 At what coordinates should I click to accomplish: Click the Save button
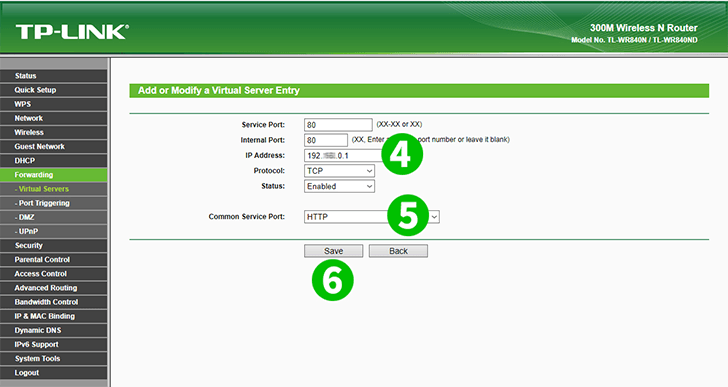333,251
